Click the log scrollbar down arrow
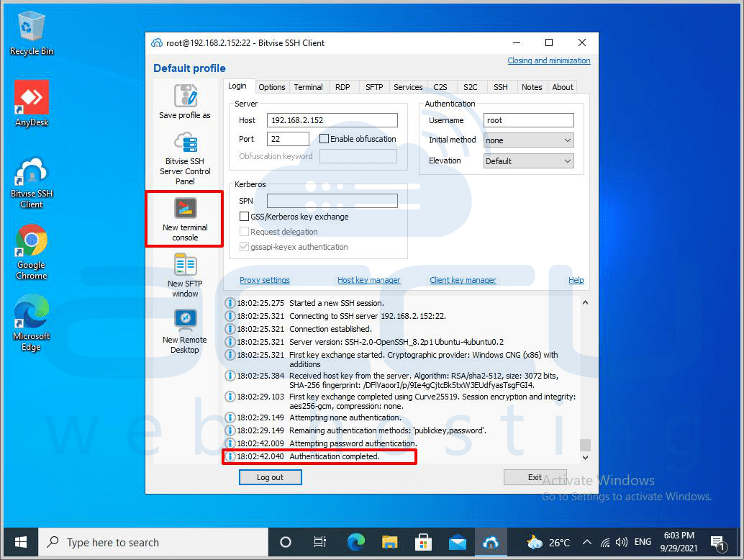Image resolution: width=744 pixels, height=560 pixels. (586, 458)
